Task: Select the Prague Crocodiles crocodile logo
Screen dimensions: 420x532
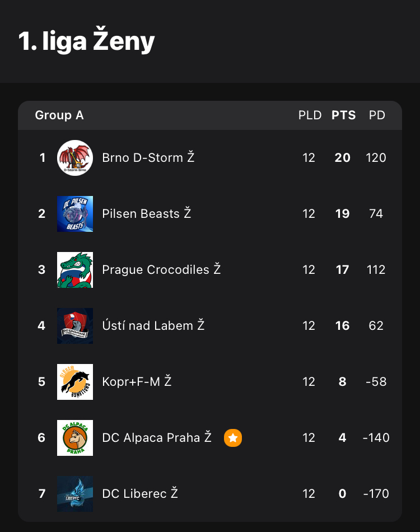Action: coord(75,270)
